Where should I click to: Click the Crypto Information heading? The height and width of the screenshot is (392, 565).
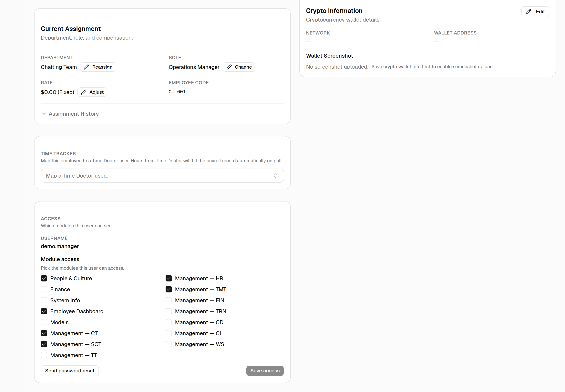[334, 11]
